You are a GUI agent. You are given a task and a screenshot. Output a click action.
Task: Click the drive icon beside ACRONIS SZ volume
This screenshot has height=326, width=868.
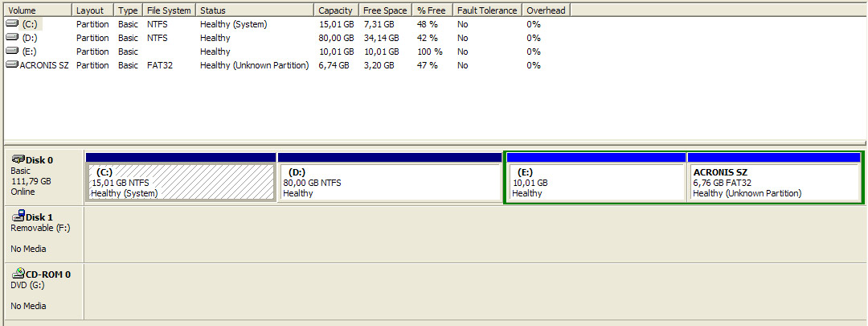(12, 65)
